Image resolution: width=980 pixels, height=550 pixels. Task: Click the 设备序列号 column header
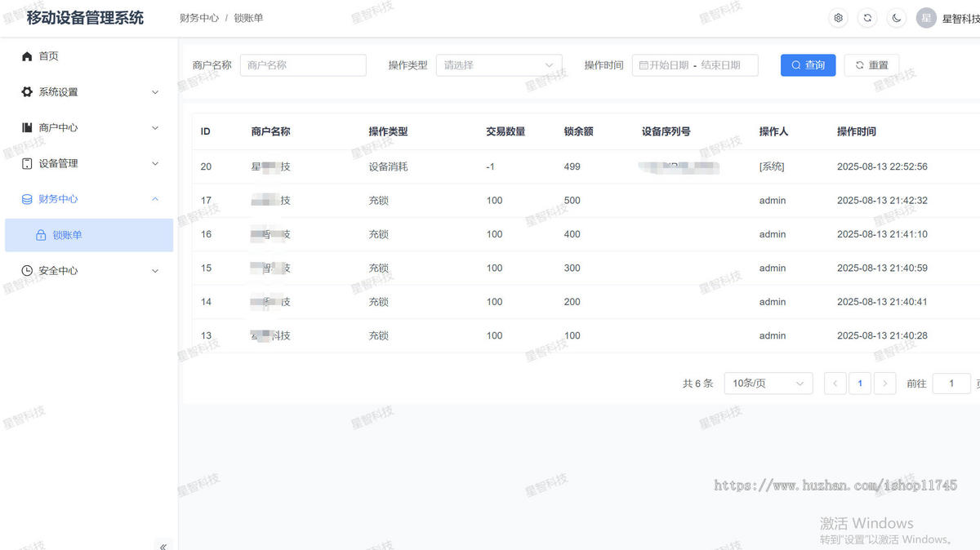(666, 131)
